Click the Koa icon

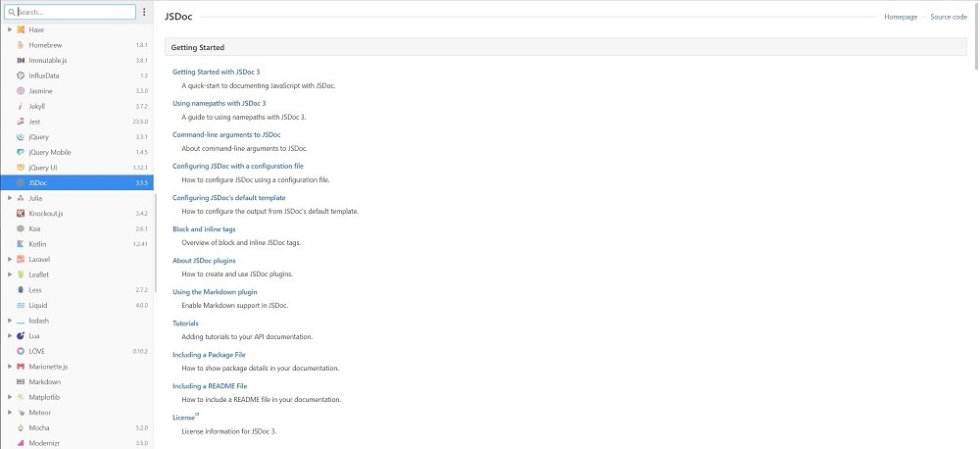click(21, 228)
